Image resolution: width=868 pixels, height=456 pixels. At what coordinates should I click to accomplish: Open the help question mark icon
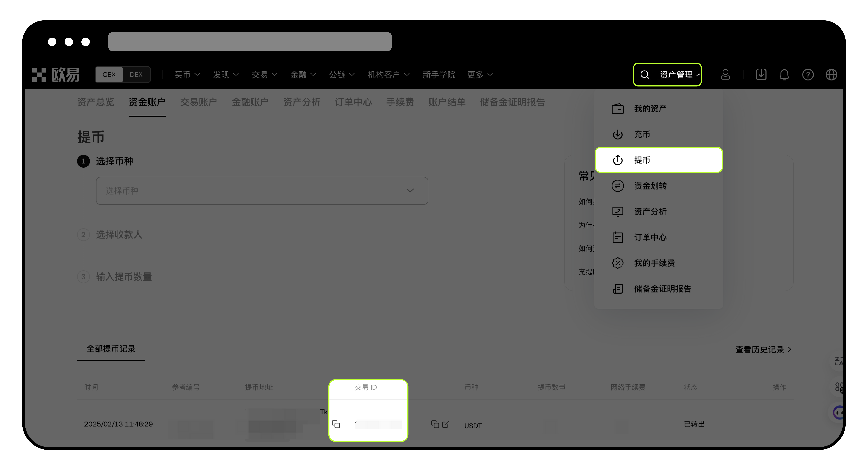[808, 74]
